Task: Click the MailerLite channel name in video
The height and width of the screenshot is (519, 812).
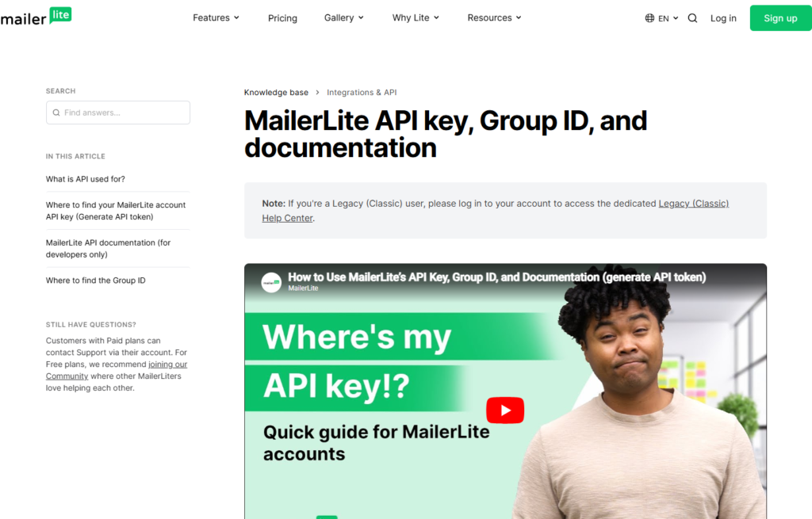Action: (303, 288)
